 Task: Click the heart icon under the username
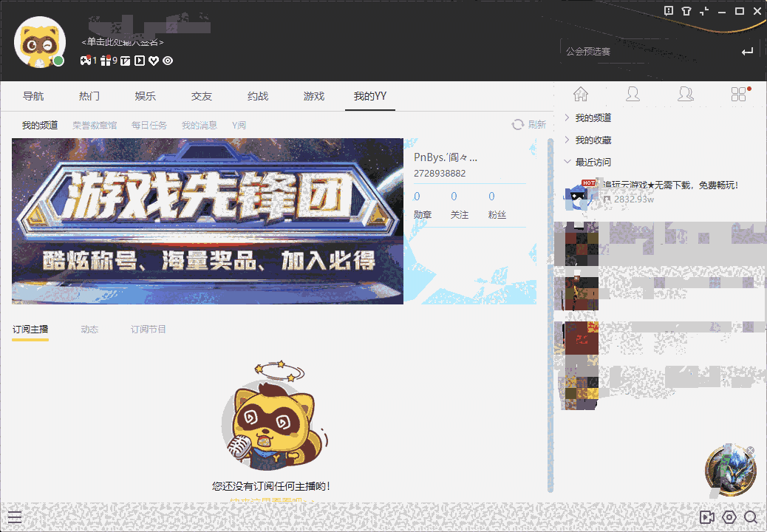pos(153,61)
